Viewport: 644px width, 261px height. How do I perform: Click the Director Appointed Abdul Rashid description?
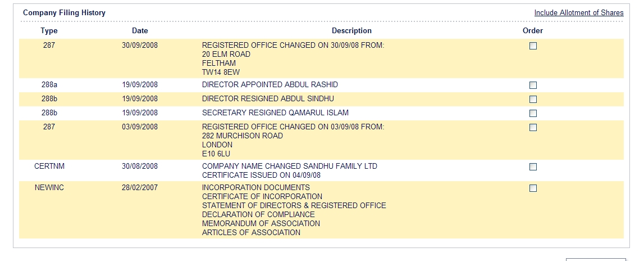pyautogui.click(x=270, y=85)
